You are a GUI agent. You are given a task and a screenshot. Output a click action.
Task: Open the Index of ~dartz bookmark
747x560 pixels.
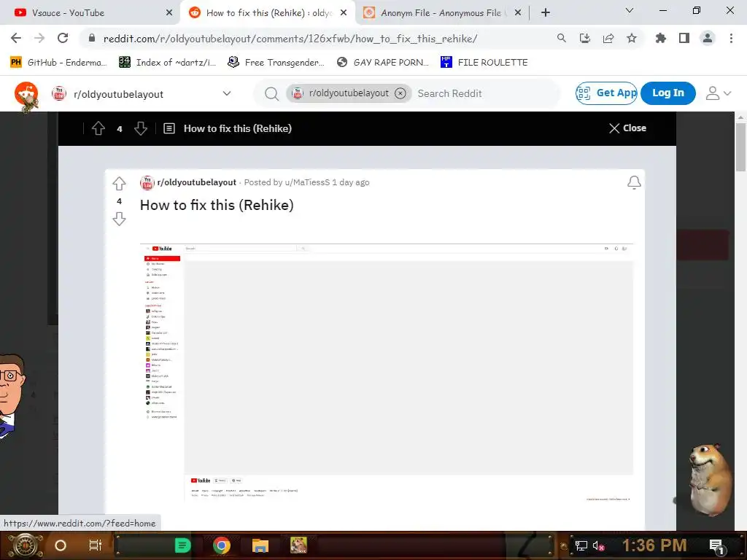click(x=168, y=63)
